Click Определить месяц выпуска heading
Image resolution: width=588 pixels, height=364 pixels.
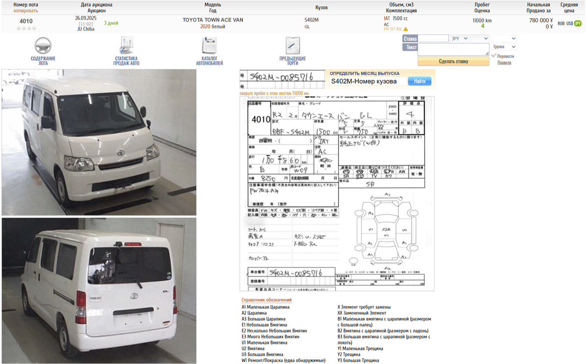365,73
